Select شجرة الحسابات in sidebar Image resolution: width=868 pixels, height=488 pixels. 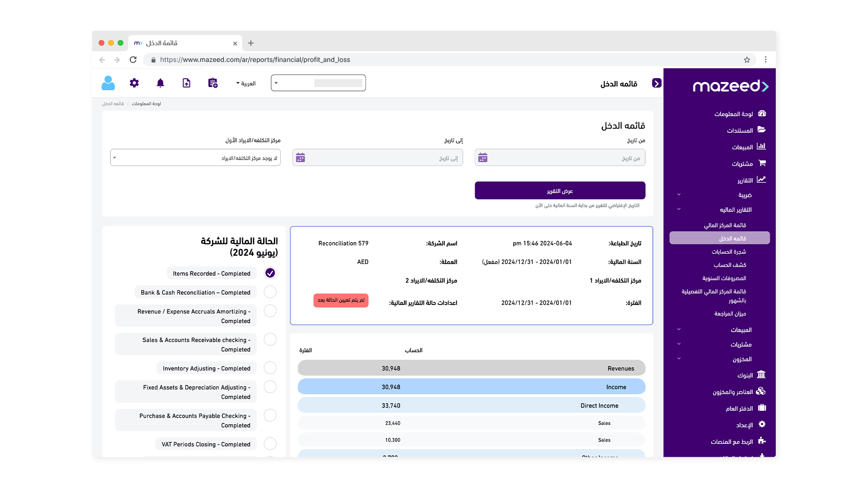[x=728, y=252]
